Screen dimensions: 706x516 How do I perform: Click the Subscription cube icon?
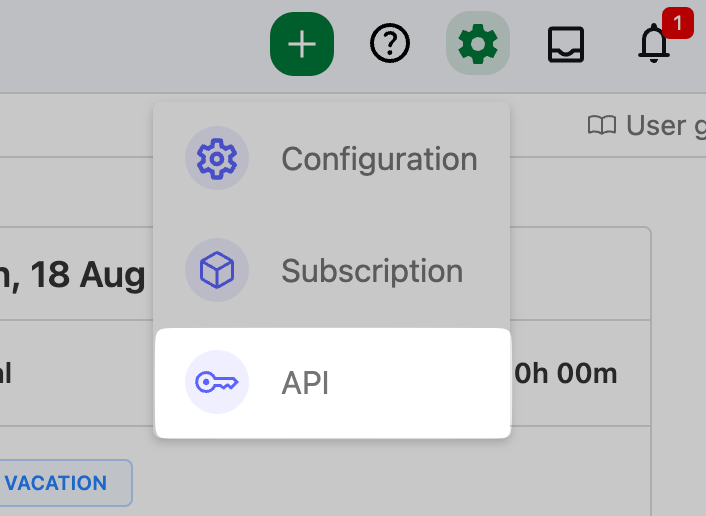click(216, 270)
